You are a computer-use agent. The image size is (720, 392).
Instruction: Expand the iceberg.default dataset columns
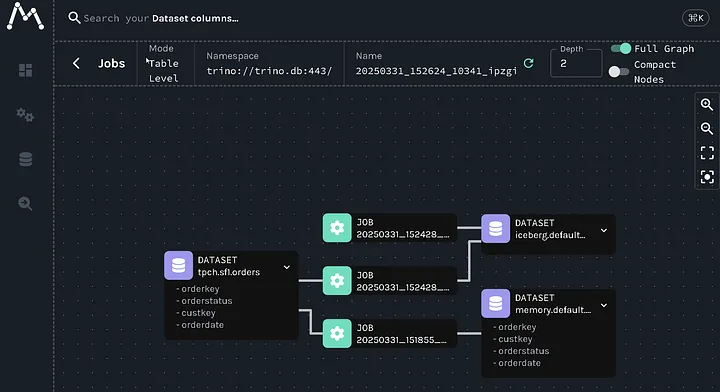604,230
